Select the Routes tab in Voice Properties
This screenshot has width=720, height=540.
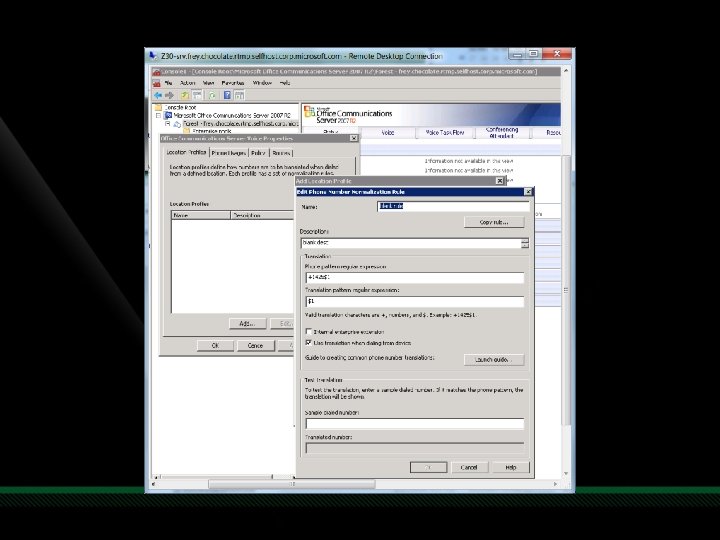coord(281,153)
